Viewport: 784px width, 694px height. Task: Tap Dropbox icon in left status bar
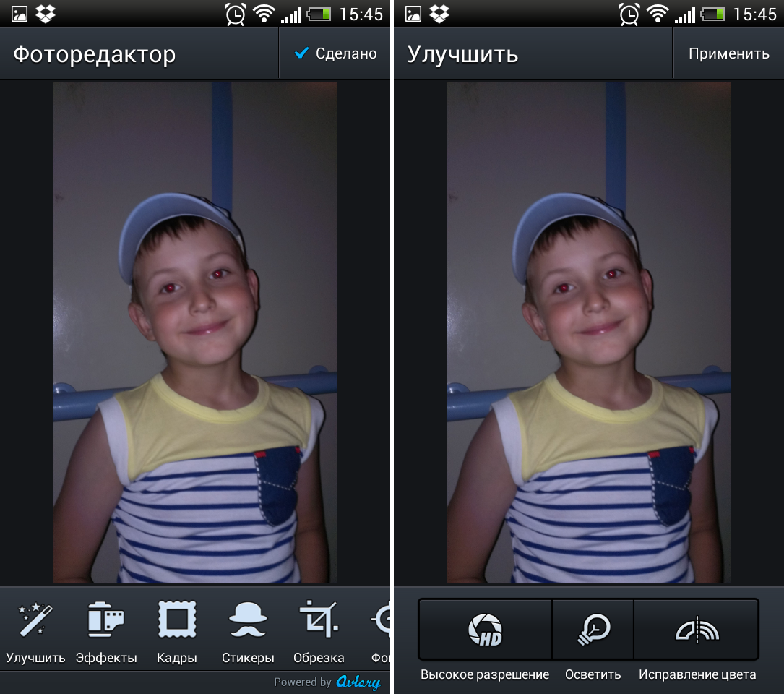46,13
